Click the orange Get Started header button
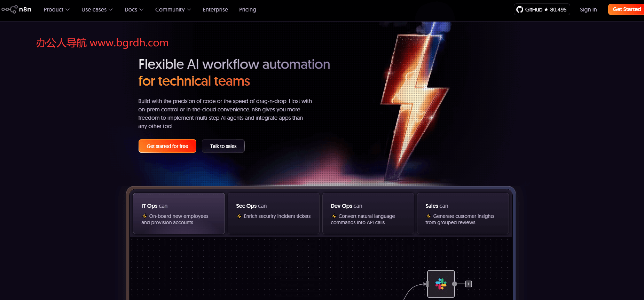The width and height of the screenshot is (644, 300). [626, 9]
